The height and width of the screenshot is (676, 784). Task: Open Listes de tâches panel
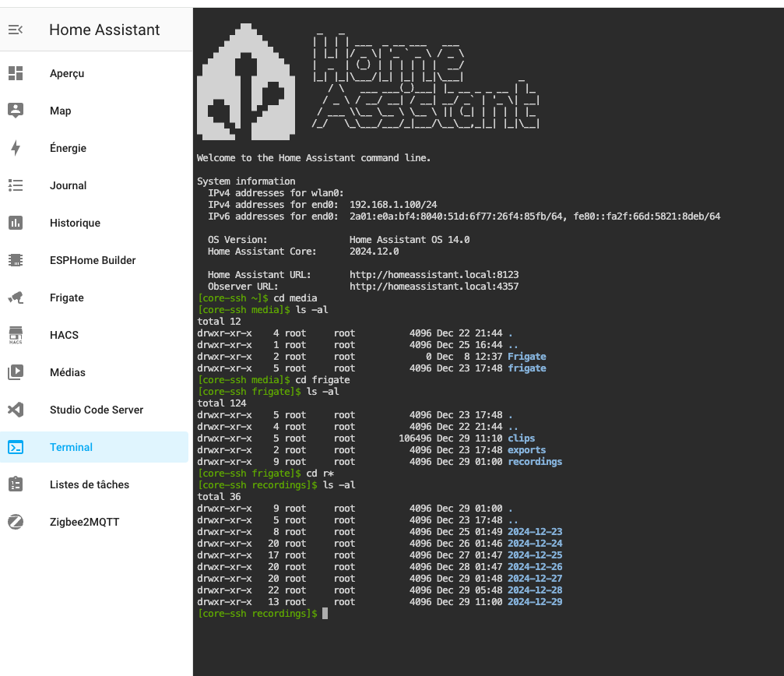pos(90,484)
